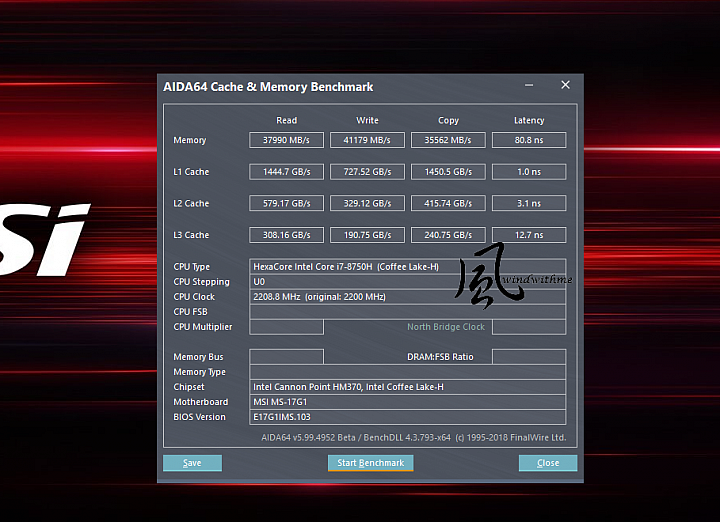
Task: Select L2 Cache Write 329.12 GB/s
Action: (x=367, y=203)
